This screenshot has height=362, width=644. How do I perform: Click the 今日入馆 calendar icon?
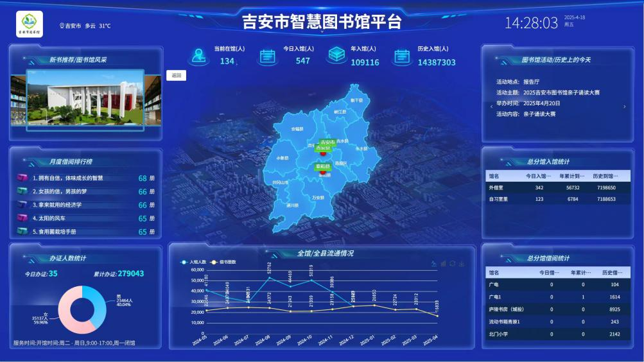(267, 56)
